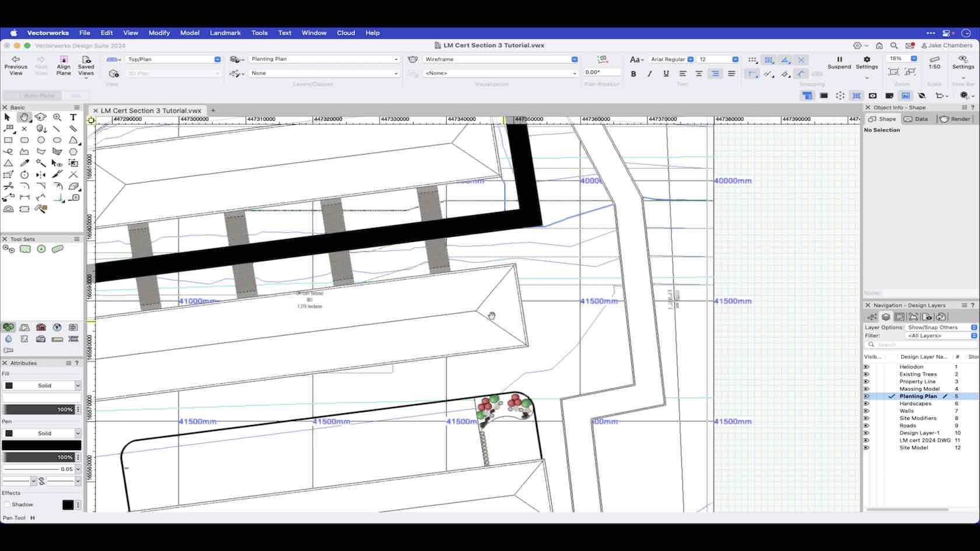Select the Pan hand tool
980x551 pixels.
[24, 117]
